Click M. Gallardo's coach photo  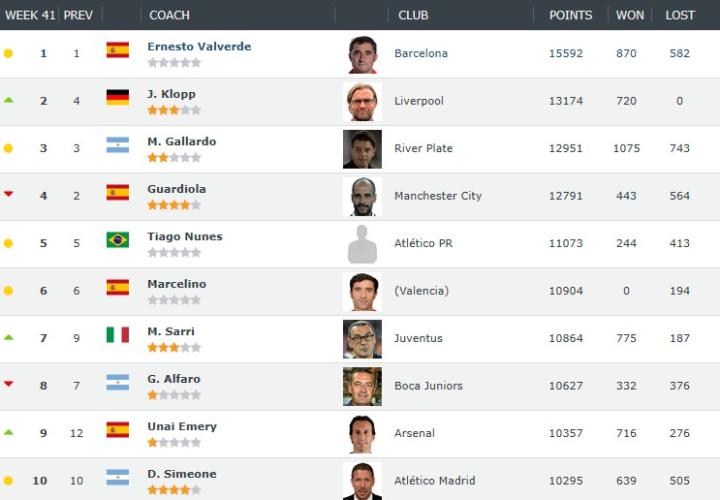[x=362, y=149]
